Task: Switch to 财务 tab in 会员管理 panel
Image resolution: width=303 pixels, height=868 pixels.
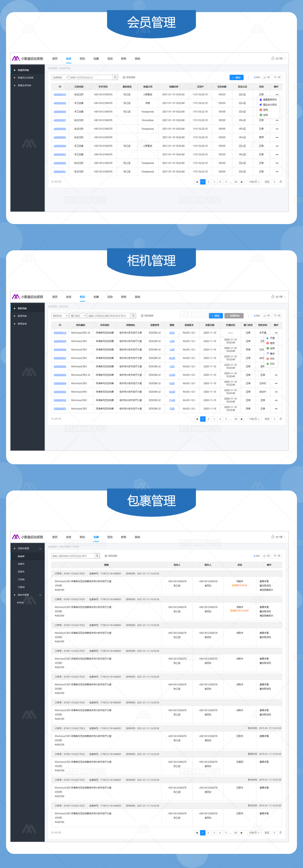Action: point(124,59)
